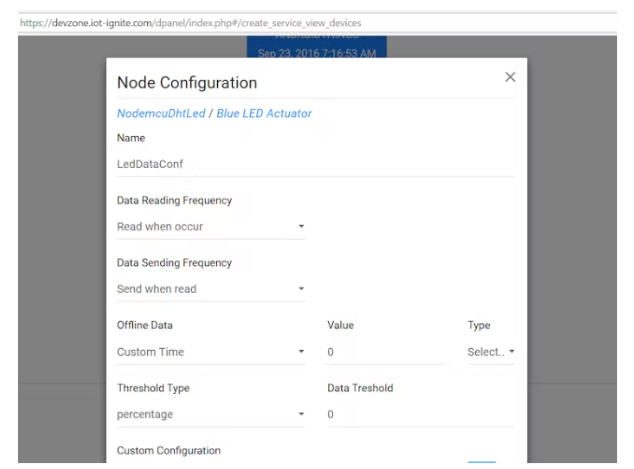Click the arrow next to Send when read
Viewport: 634px width, 469px height.
[x=301, y=290]
